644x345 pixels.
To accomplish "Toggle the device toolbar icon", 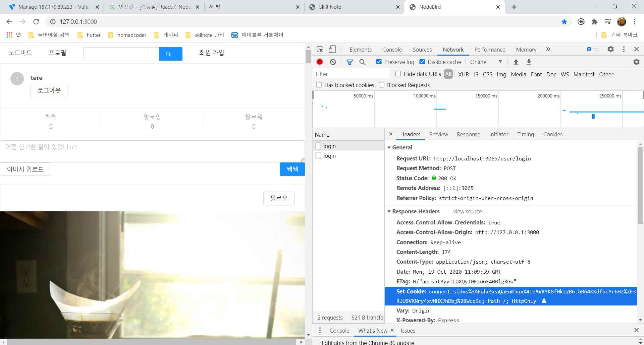I will [x=332, y=50].
